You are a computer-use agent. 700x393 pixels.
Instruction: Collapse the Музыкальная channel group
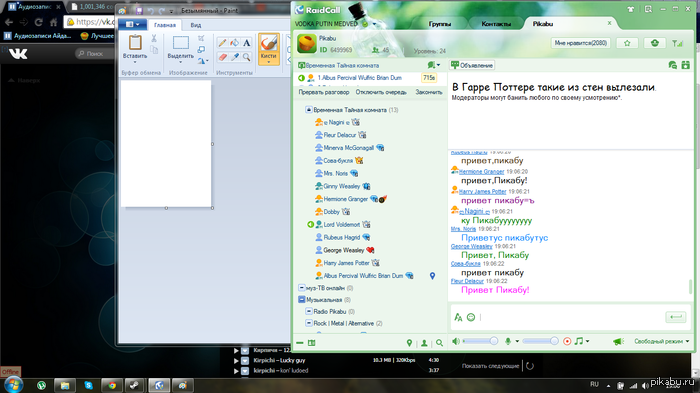pyautogui.click(x=301, y=300)
